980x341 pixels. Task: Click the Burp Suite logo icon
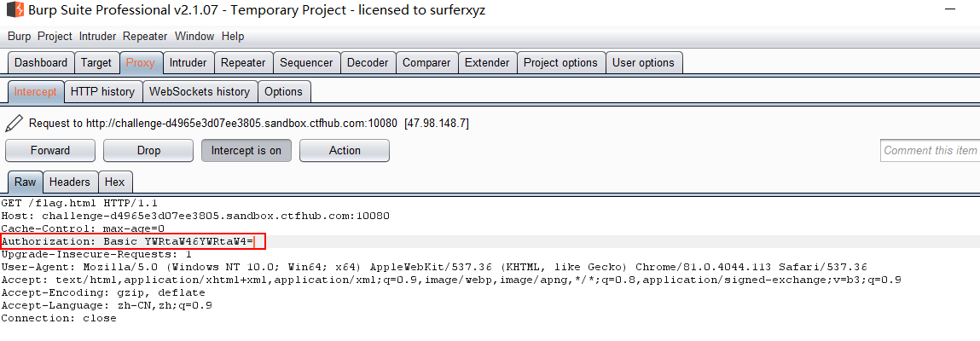tap(12, 10)
